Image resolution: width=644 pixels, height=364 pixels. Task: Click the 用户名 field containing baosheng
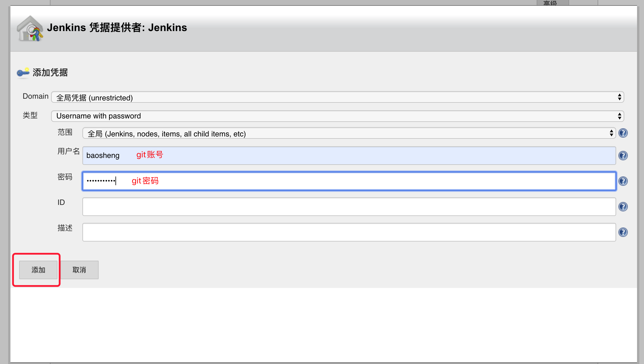(349, 156)
